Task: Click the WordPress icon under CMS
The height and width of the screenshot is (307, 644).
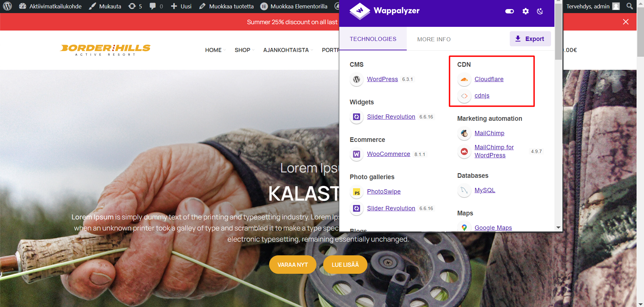Action: pos(356,79)
